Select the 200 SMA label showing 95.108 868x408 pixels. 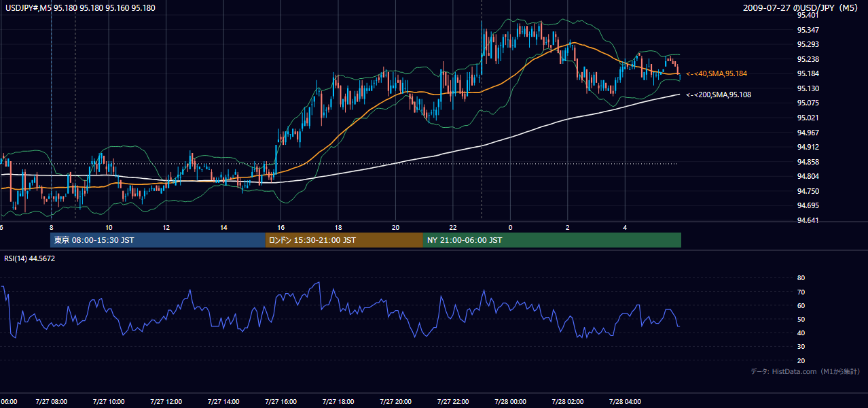coord(719,95)
